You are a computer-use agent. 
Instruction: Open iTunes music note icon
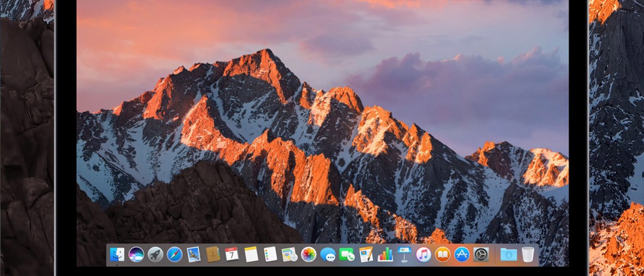(x=423, y=254)
